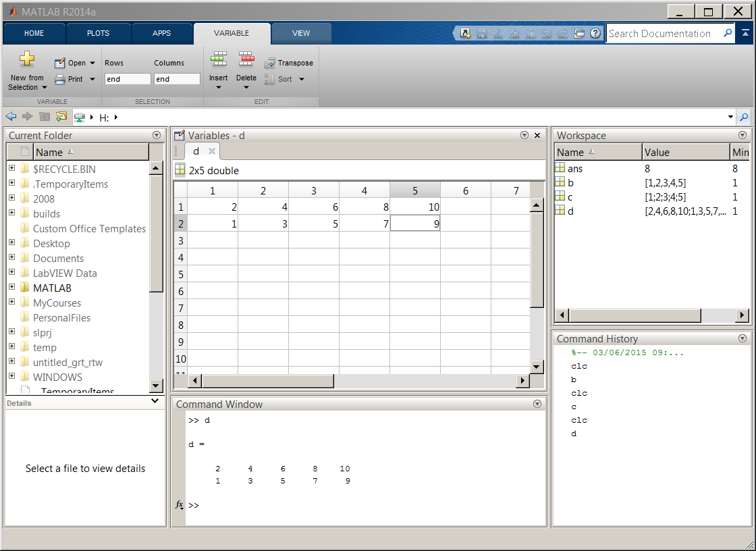Screen dimensions: 756x551
Task: Open Help with the question mark icon
Action: (x=595, y=33)
